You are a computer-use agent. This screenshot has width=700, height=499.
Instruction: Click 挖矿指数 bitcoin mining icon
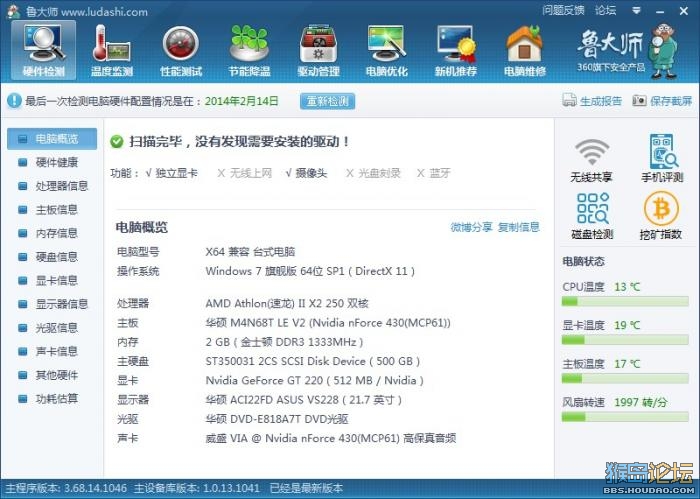661,216
